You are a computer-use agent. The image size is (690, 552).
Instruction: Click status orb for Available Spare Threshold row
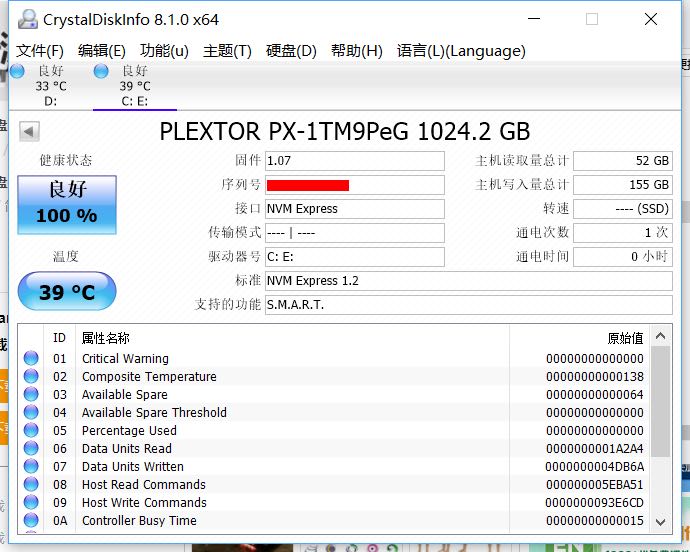click(31, 412)
